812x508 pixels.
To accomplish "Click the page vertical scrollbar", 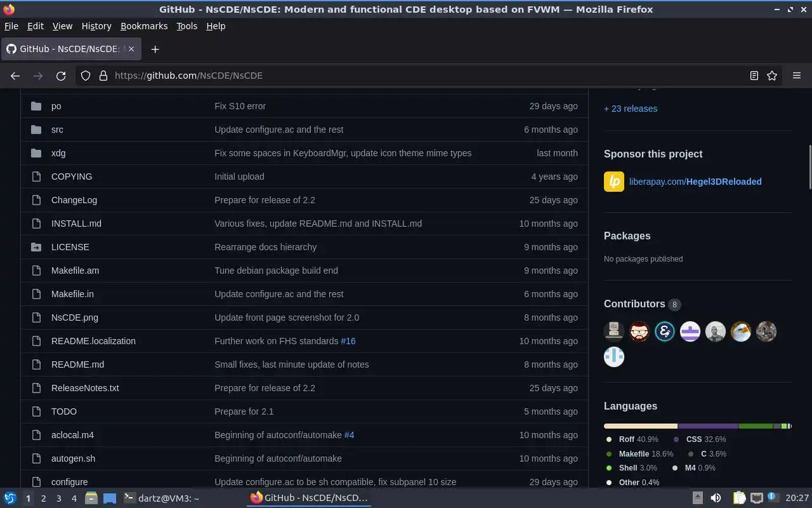I will pyautogui.click(x=809, y=167).
